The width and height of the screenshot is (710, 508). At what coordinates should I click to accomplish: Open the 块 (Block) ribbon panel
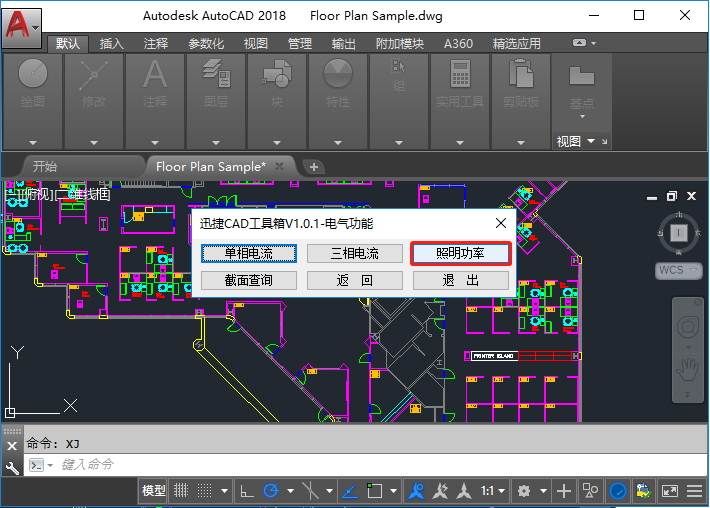click(277, 101)
